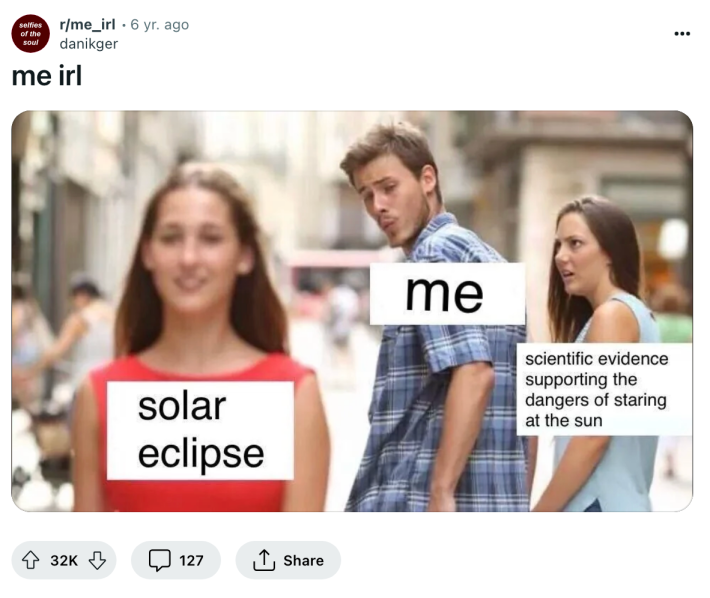Open the three-dot post options menu
The width and height of the screenshot is (710, 598).
682,33
